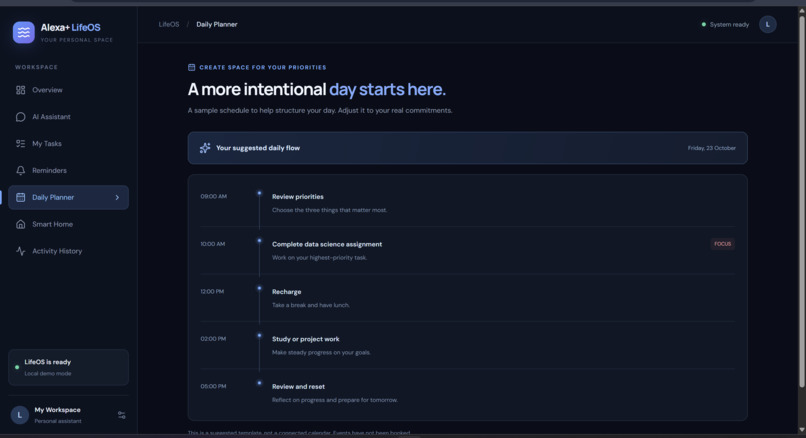
Task: Click the sparkle icon beside suggested daily flow
Action: coord(205,148)
